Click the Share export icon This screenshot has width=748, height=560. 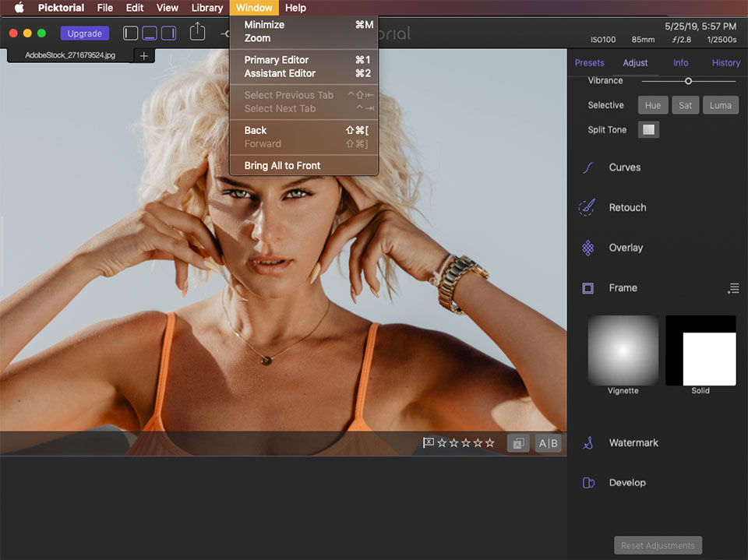[197, 32]
